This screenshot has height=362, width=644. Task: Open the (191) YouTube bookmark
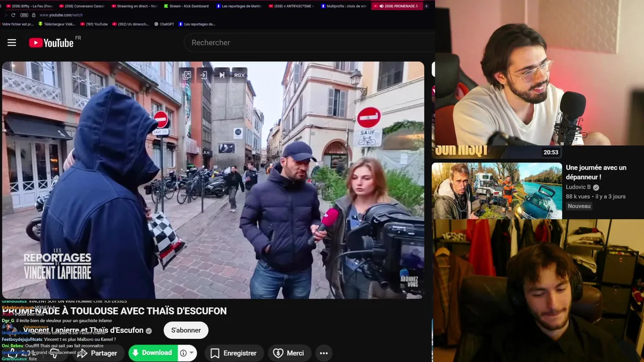click(94, 24)
